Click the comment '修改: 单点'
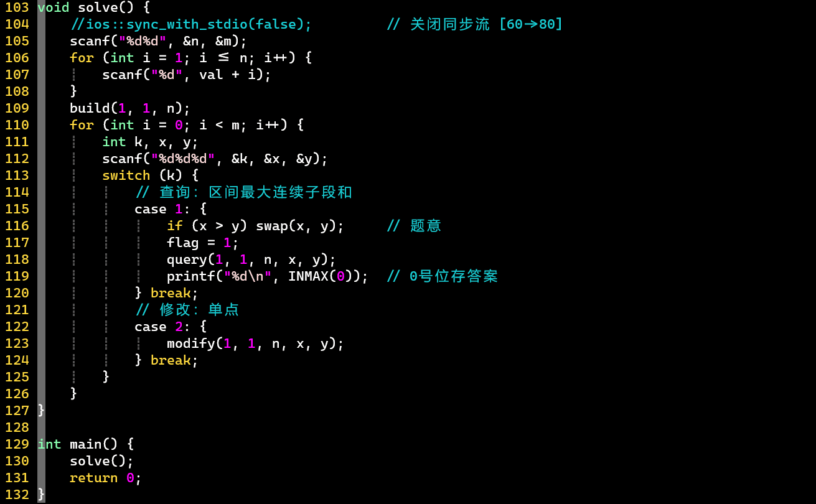 point(199,310)
